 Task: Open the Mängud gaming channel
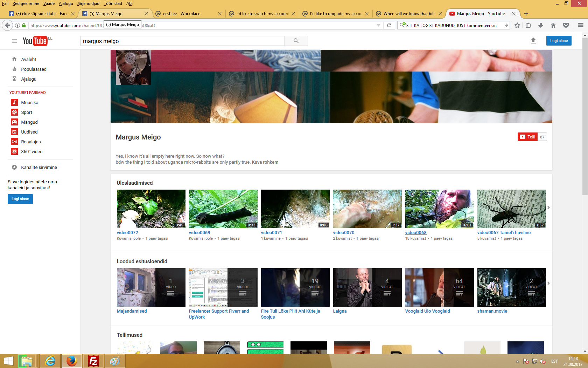[x=24, y=122]
